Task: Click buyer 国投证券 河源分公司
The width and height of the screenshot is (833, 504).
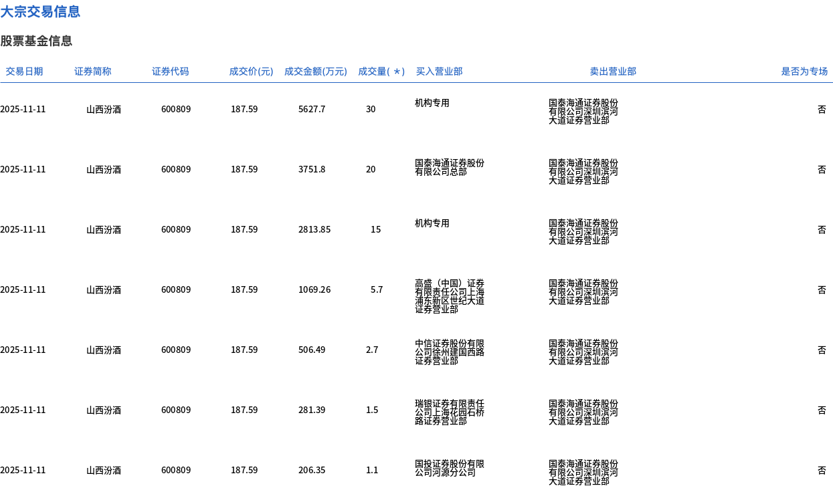Action: [450, 468]
